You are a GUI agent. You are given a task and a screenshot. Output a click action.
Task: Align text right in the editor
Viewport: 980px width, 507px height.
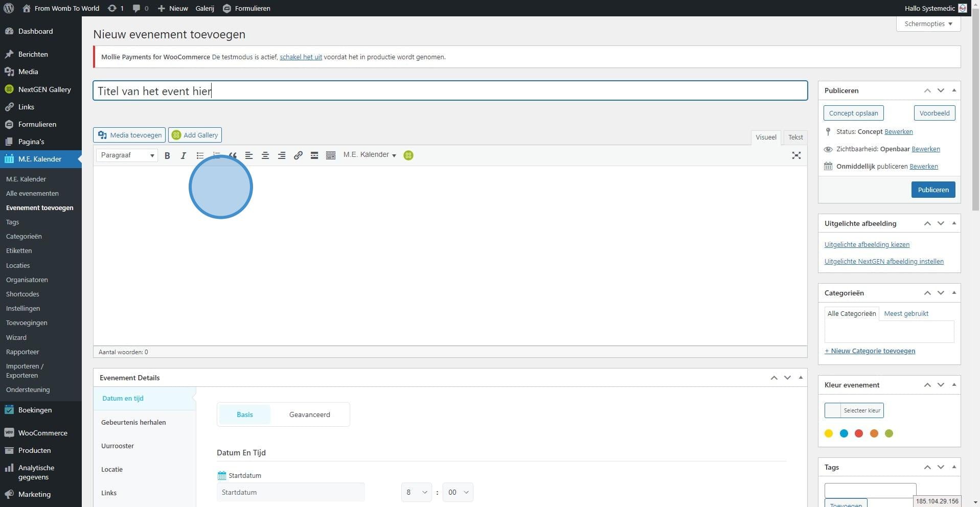point(282,155)
